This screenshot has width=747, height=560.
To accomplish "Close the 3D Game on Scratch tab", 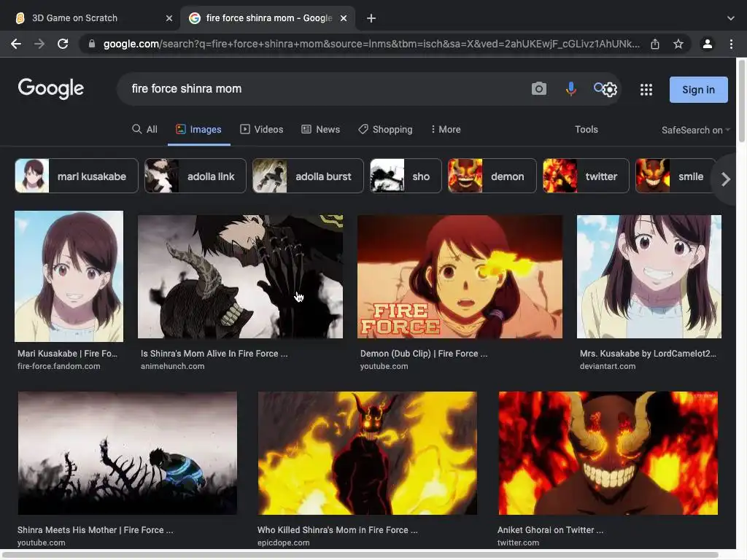I will coord(169,18).
